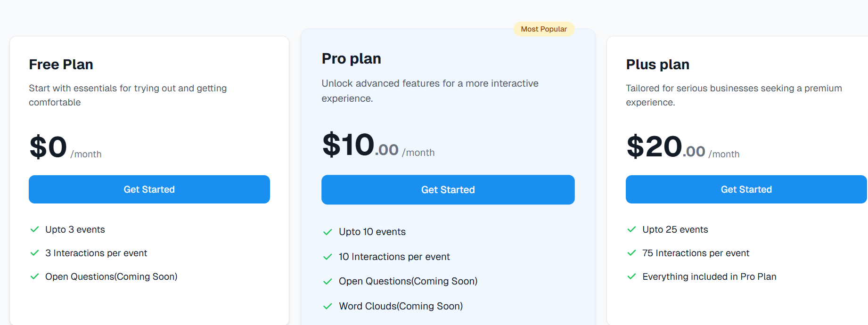Select the Pro plan heading

tap(352, 59)
